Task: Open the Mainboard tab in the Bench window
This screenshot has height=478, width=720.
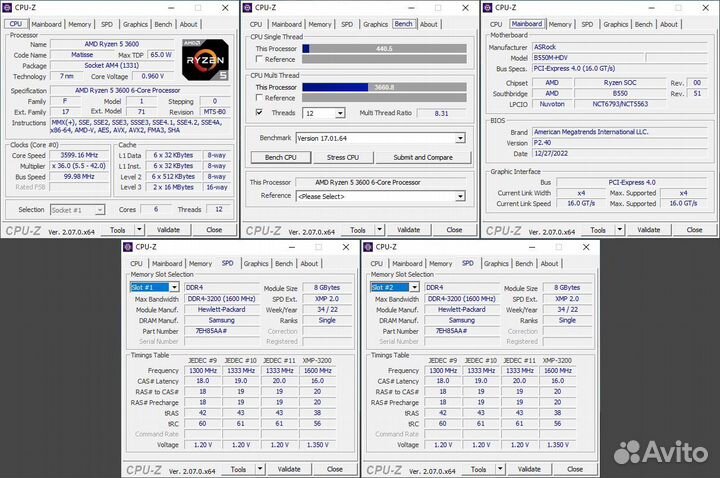Action: coord(287,24)
